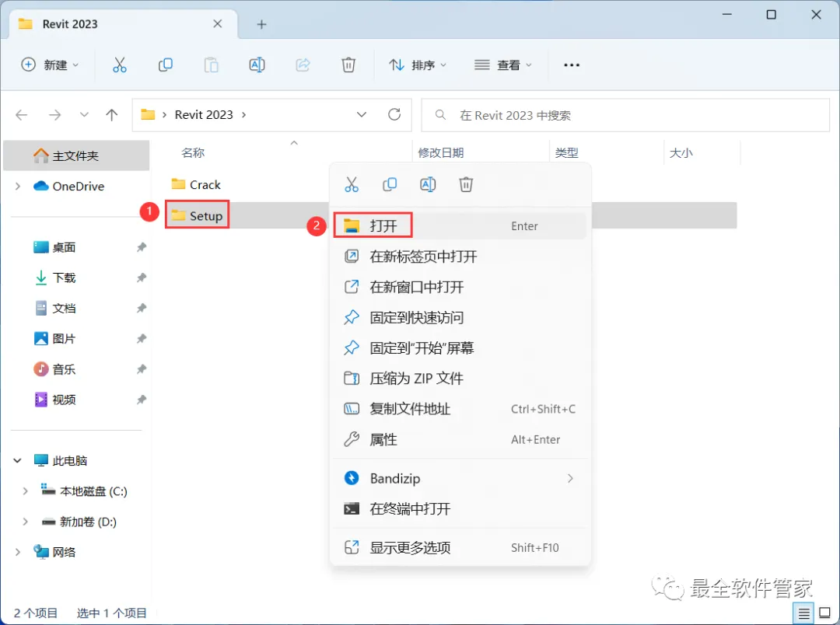Click the Copy icon in the toolbar

[x=166, y=65]
